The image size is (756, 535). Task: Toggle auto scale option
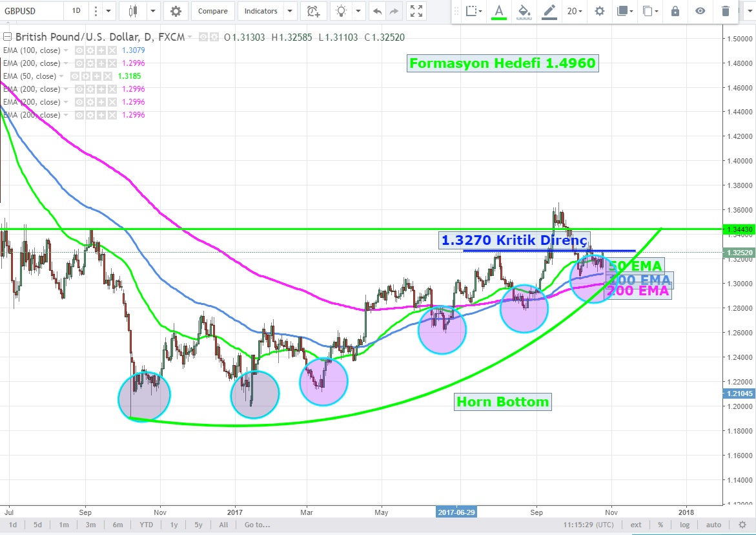(x=713, y=525)
